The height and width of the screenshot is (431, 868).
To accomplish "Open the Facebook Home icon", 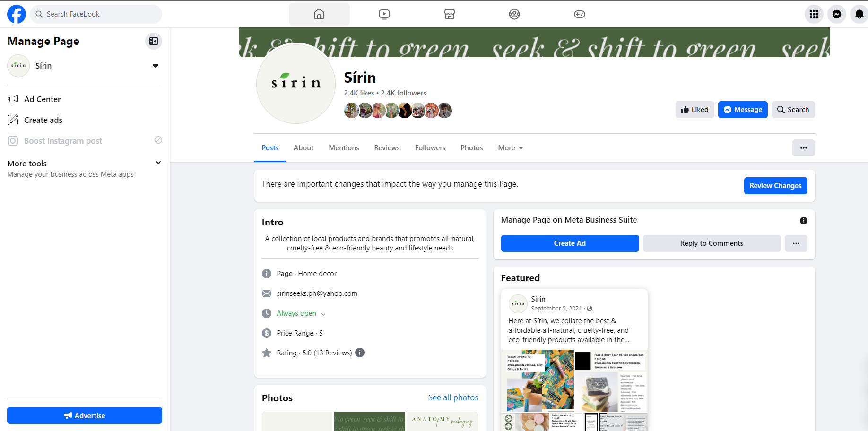I will click(319, 14).
